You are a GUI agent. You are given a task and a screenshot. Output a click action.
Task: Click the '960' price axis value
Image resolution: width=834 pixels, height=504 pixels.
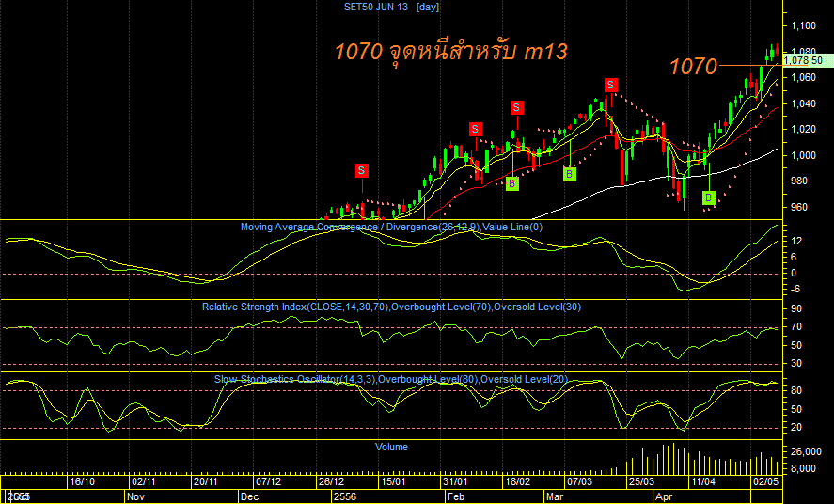799,208
